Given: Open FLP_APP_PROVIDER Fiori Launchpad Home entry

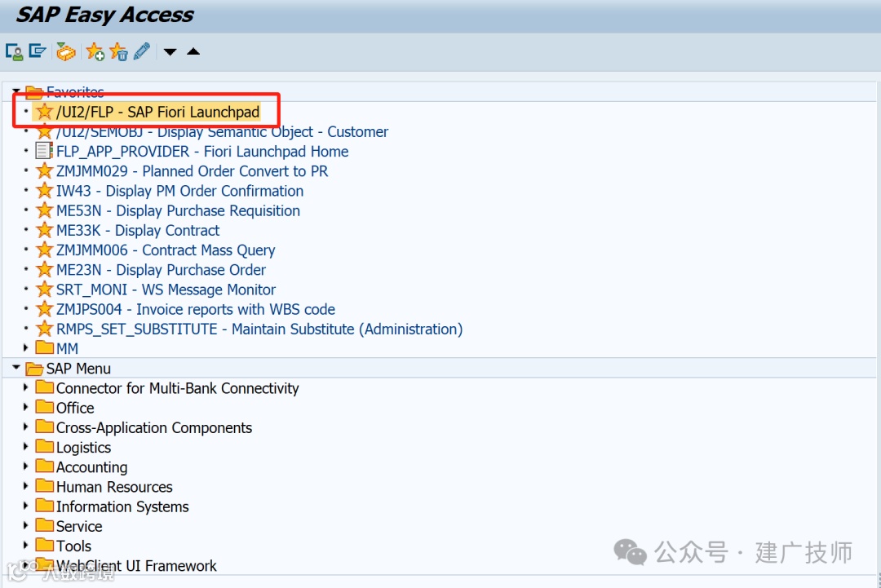Looking at the screenshot, I should [201, 152].
